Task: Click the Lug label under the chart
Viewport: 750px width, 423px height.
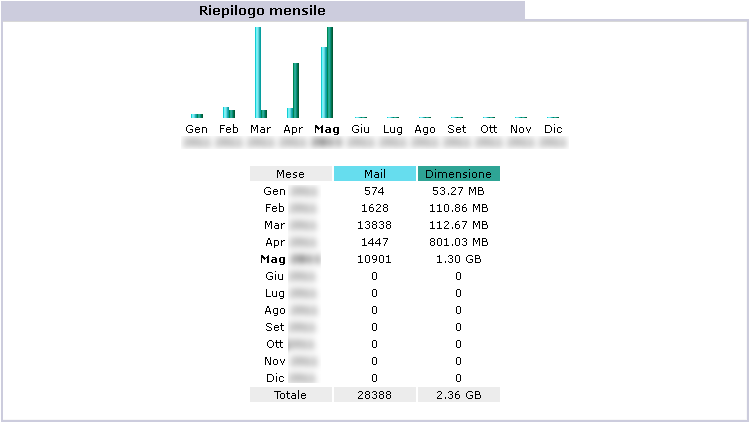Action: [x=393, y=129]
